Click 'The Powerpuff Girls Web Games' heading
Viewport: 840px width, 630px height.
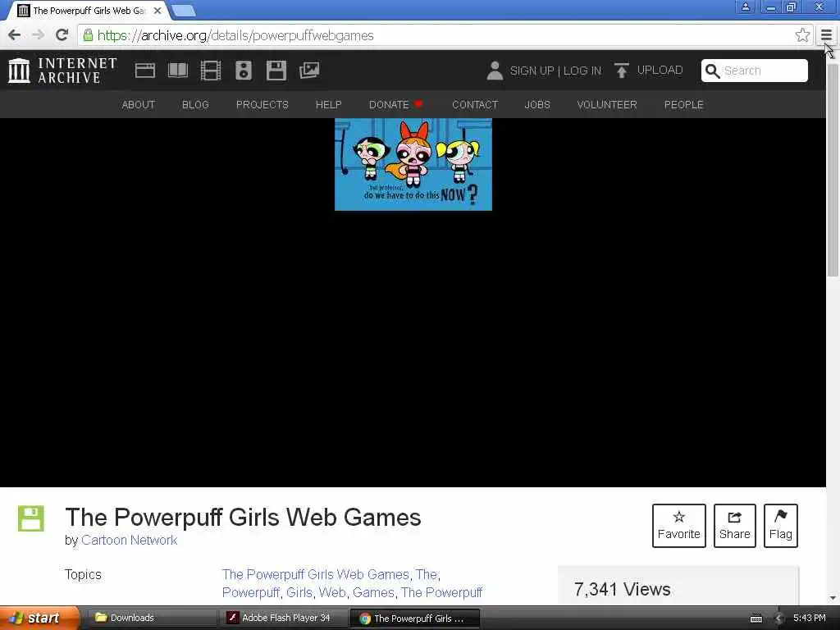[243, 517]
